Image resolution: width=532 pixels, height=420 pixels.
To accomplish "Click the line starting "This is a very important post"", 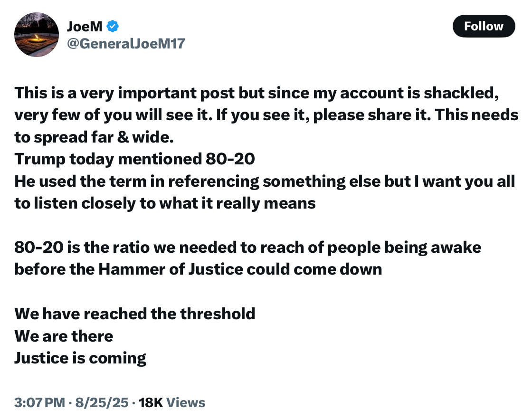I will (x=256, y=93).
